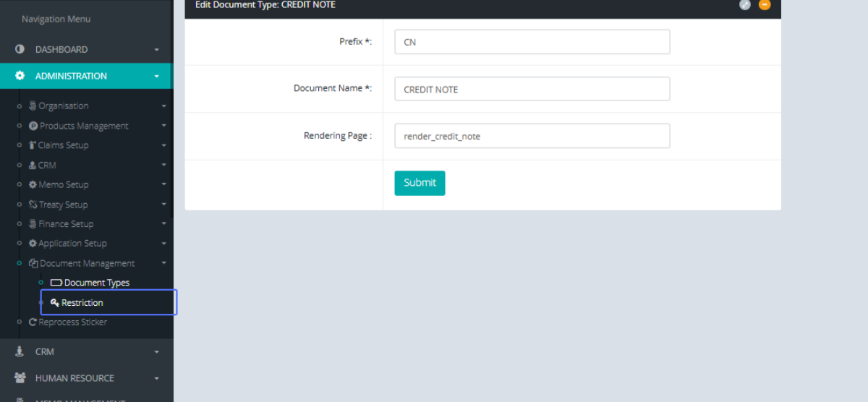
Task: Click the Reprocess Sticker refresh icon
Action: click(x=33, y=322)
